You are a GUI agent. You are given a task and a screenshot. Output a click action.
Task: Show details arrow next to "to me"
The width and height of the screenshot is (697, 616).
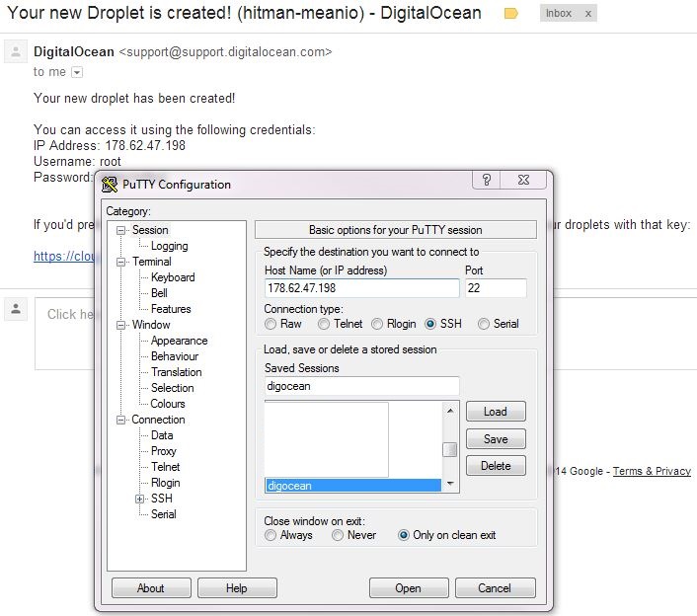click(x=77, y=72)
